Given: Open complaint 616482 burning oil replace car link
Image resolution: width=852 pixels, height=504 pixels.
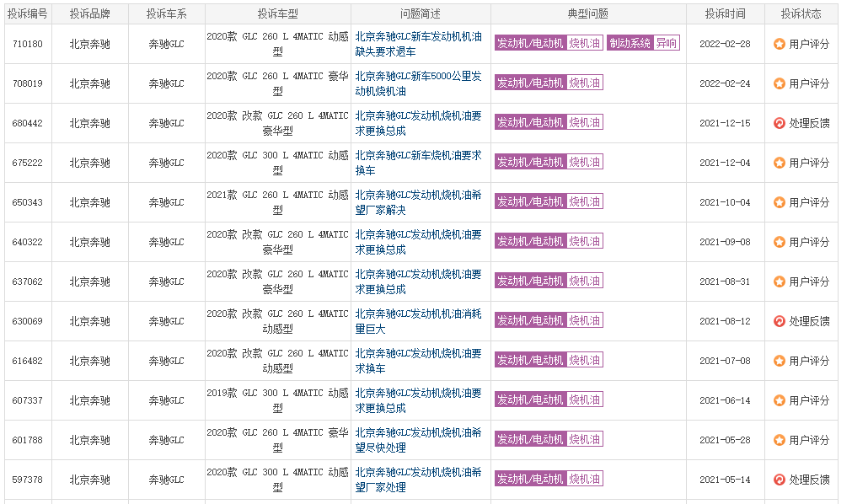Looking at the screenshot, I should 418,361.
